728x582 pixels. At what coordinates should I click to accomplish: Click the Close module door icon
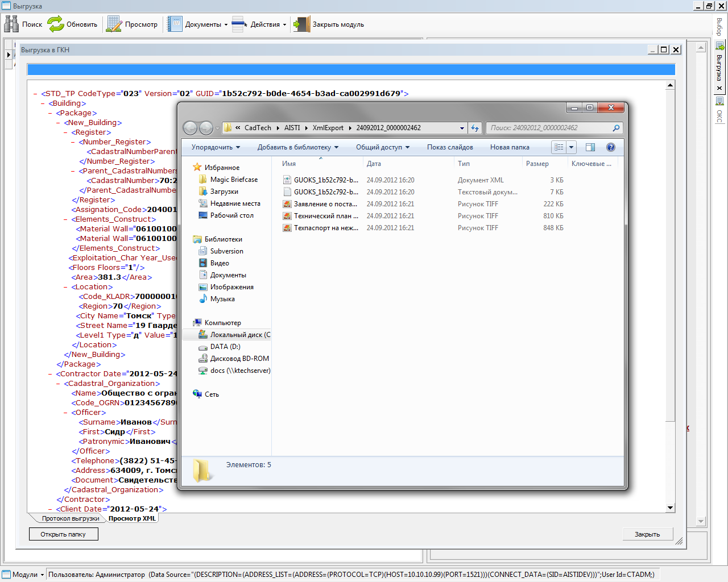tap(301, 24)
